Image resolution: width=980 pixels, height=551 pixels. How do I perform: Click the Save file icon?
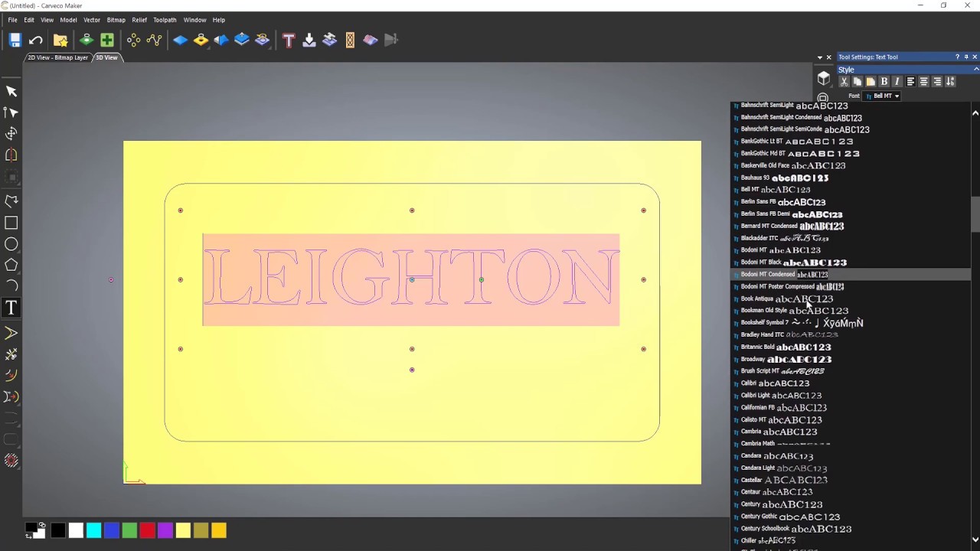pyautogui.click(x=15, y=40)
